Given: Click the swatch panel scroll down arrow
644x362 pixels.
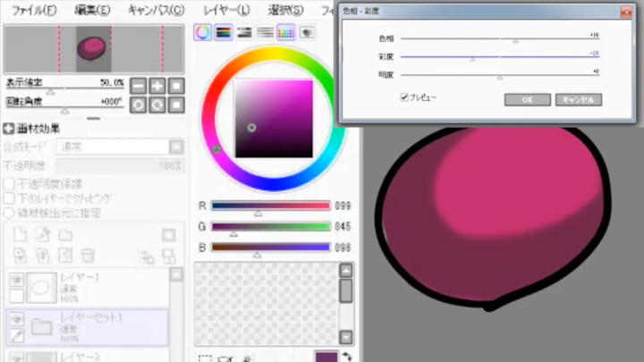Looking at the screenshot, I should 346,337.
